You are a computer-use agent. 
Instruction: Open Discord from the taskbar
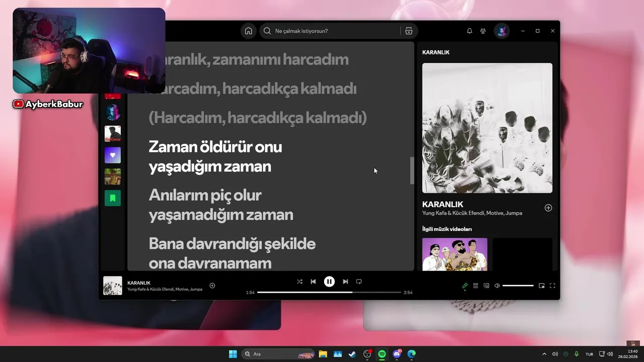[397, 354]
